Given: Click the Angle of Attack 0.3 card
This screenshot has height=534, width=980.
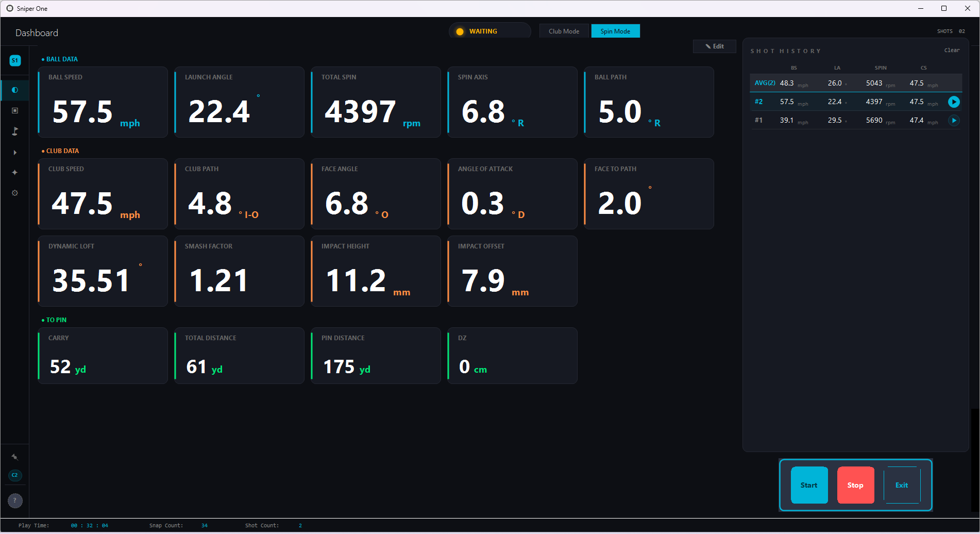Looking at the screenshot, I should point(513,194).
